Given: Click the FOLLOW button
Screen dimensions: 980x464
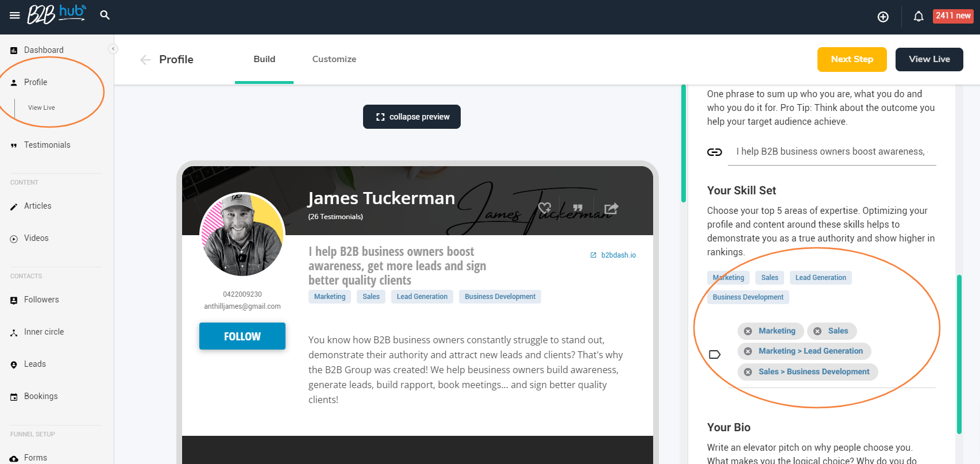Looking at the screenshot, I should [242, 336].
